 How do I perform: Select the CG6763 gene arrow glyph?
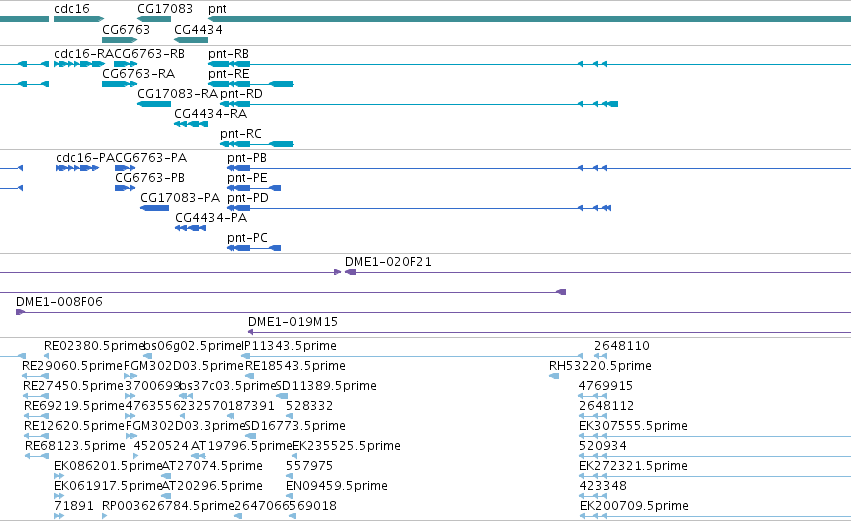(119, 40)
